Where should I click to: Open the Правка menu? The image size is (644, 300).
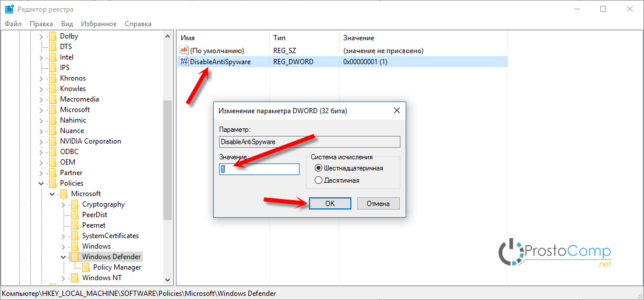click(x=41, y=24)
